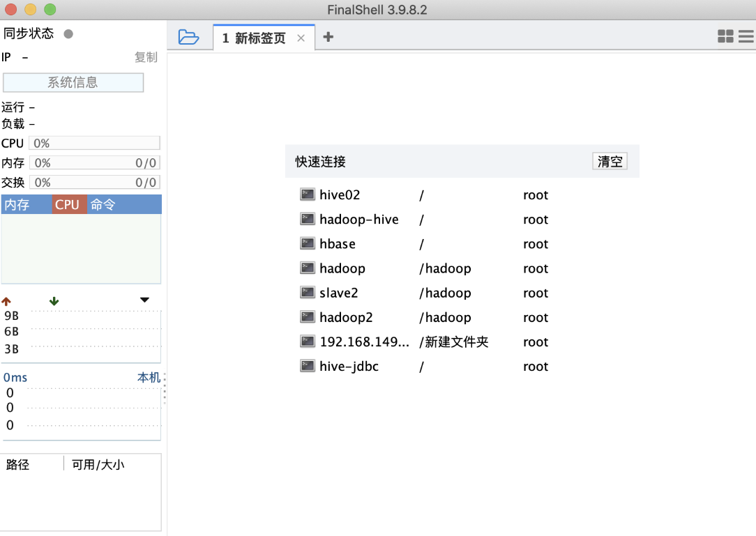The width and height of the screenshot is (756, 536).
Task: Connect to slave2 host
Action: tap(338, 293)
